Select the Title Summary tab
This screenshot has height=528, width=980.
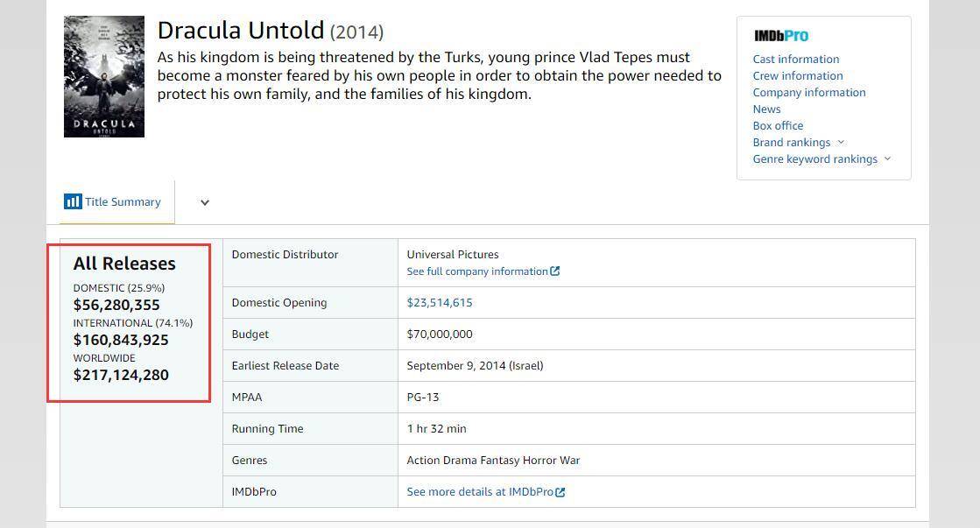pos(116,201)
